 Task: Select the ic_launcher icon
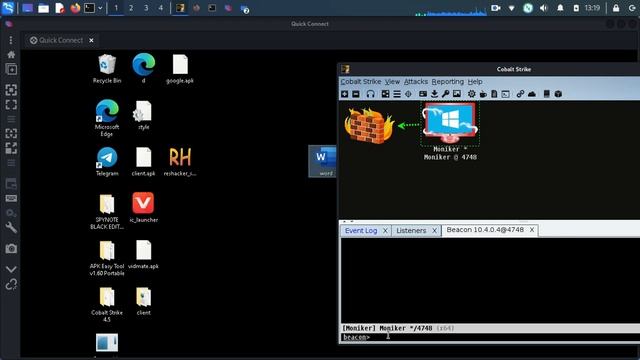tap(143, 207)
